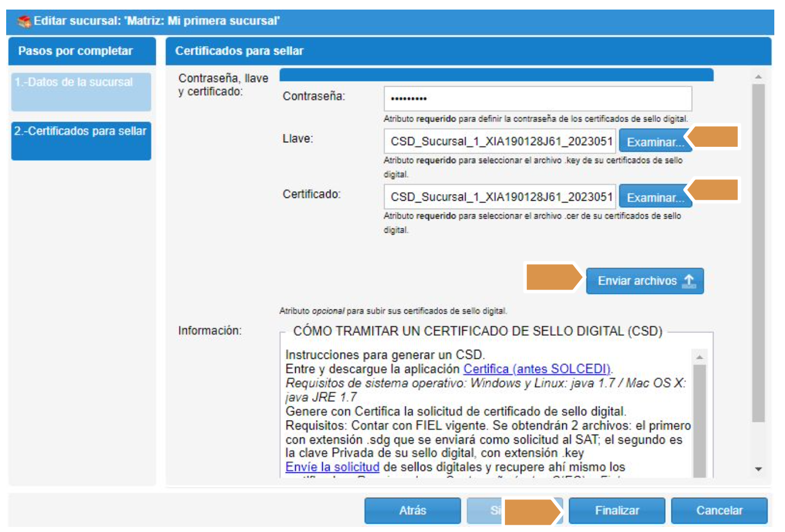The image size is (785, 532).
Task: Click the sucursal icon in title bar
Action: pos(24,21)
